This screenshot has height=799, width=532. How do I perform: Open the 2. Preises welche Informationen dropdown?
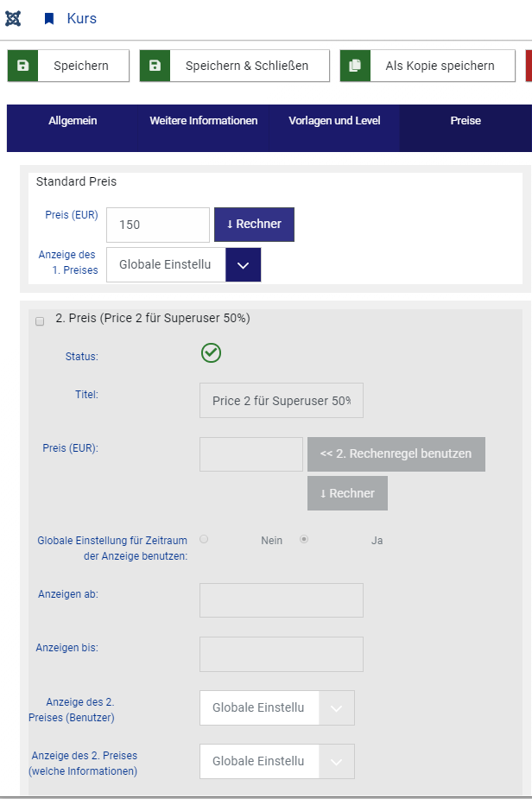(336, 761)
